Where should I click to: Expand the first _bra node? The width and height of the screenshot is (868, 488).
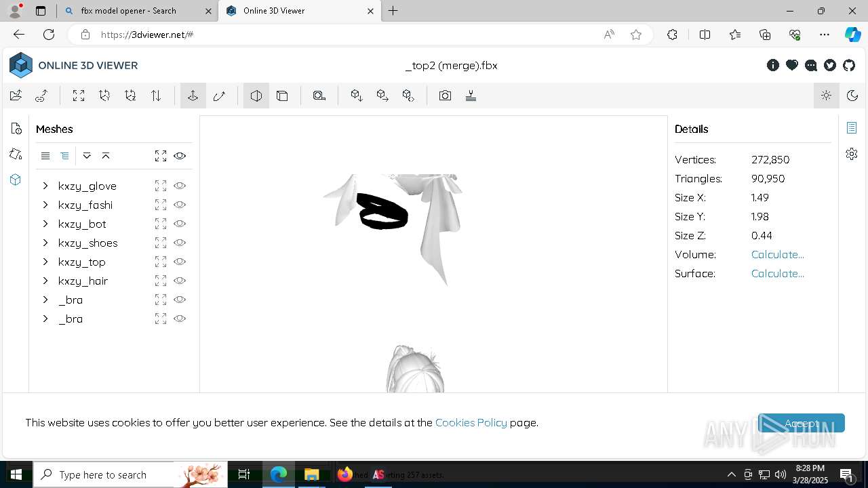(45, 300)
